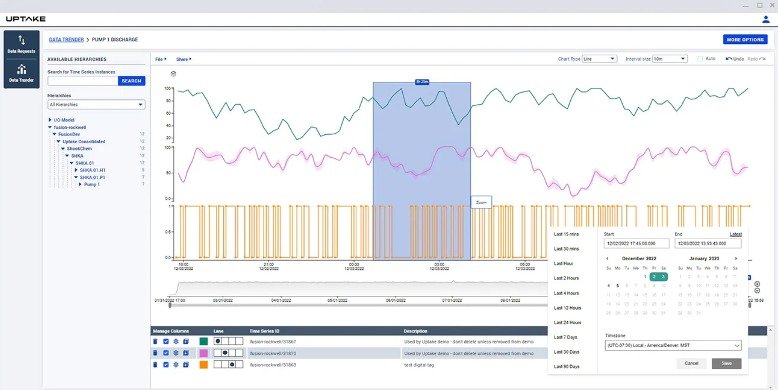The height and width of the screenshot is (390, 778).
Task: Select December 2 in calendar
Action: [x=654, y=277]
